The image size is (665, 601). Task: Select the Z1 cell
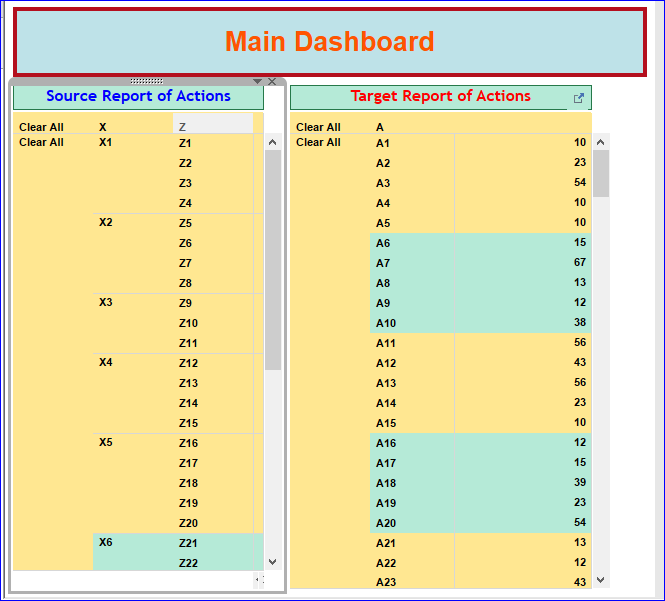point(185,143)
